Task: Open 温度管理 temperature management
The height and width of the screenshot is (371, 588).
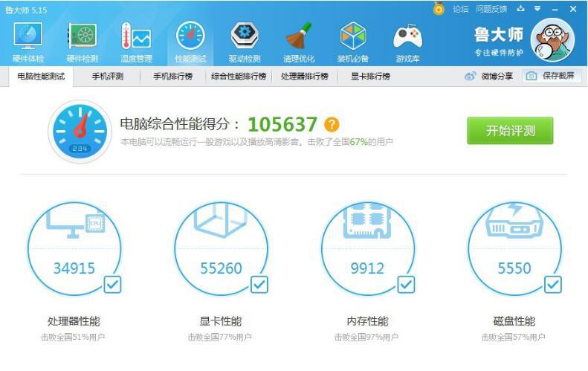Action: tap(136, 42)
